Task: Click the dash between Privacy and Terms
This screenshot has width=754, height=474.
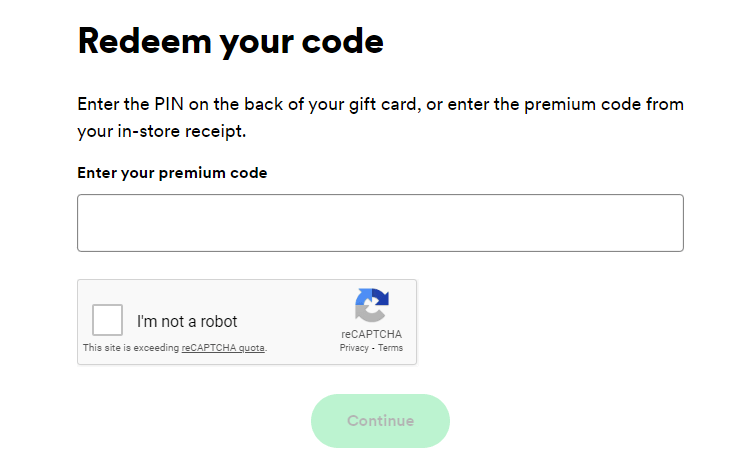Action: [x=373, y=348]
